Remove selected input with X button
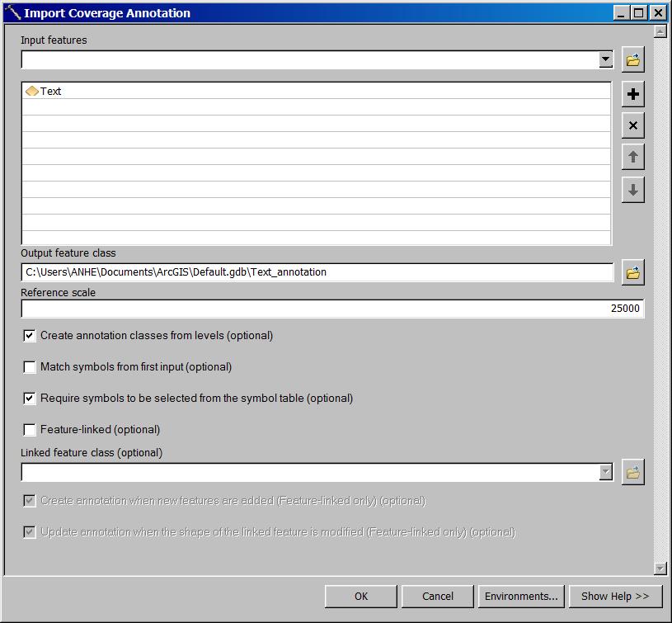 click(x=633, y=125)
